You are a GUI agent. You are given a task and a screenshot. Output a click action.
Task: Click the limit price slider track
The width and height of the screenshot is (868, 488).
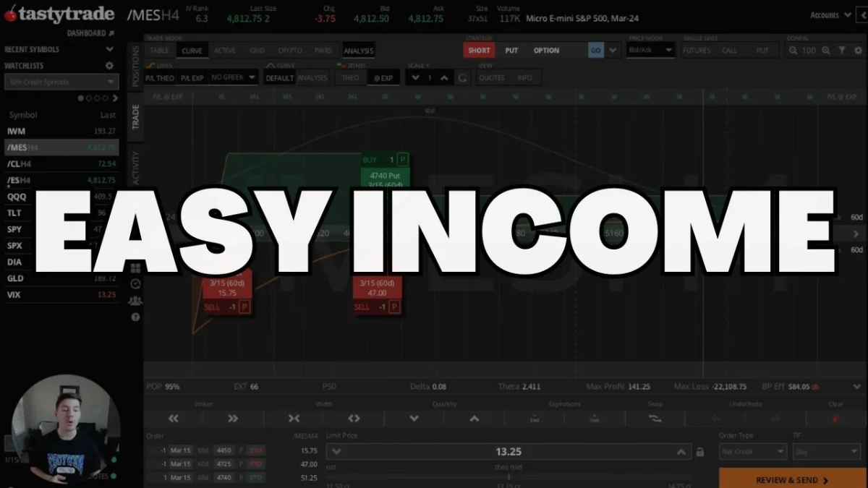(x=509, y=477)
